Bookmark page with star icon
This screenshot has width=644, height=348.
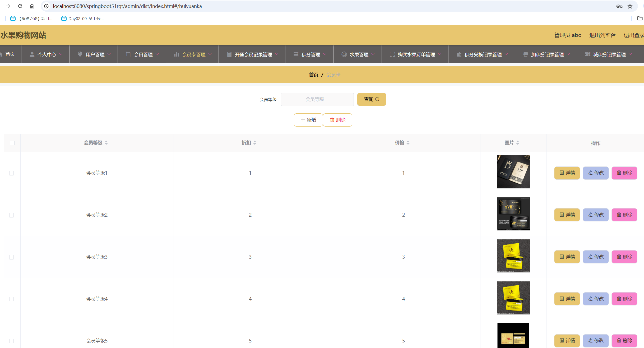(x=630, y=6)
